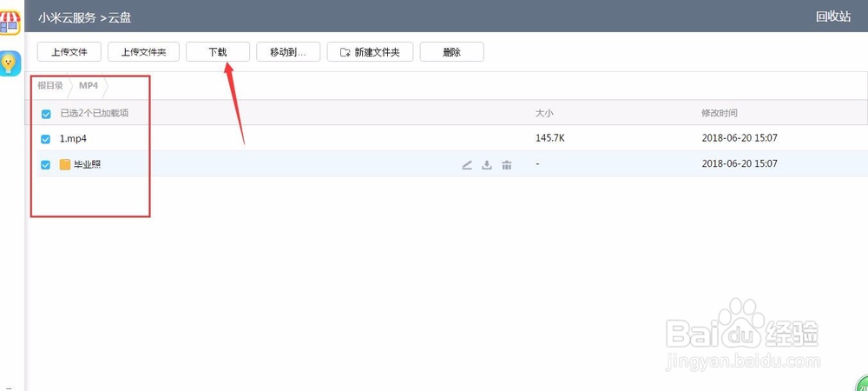Click 毕业照's 2018-06-20 15:07 timestamp
The width and height of the screenshot is (868, 391).
[x=740, y=164]
